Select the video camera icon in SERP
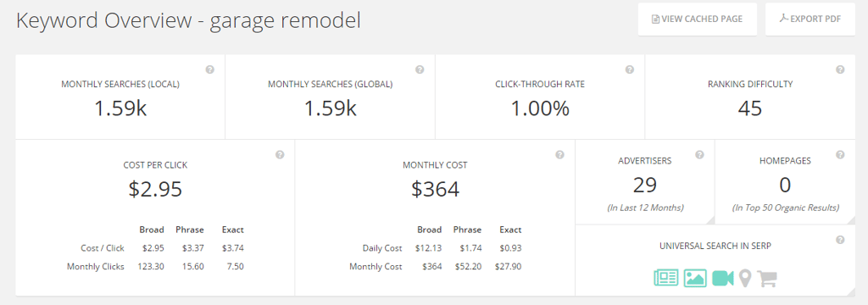This screenshot has height=305, width=868. point(722,278)
